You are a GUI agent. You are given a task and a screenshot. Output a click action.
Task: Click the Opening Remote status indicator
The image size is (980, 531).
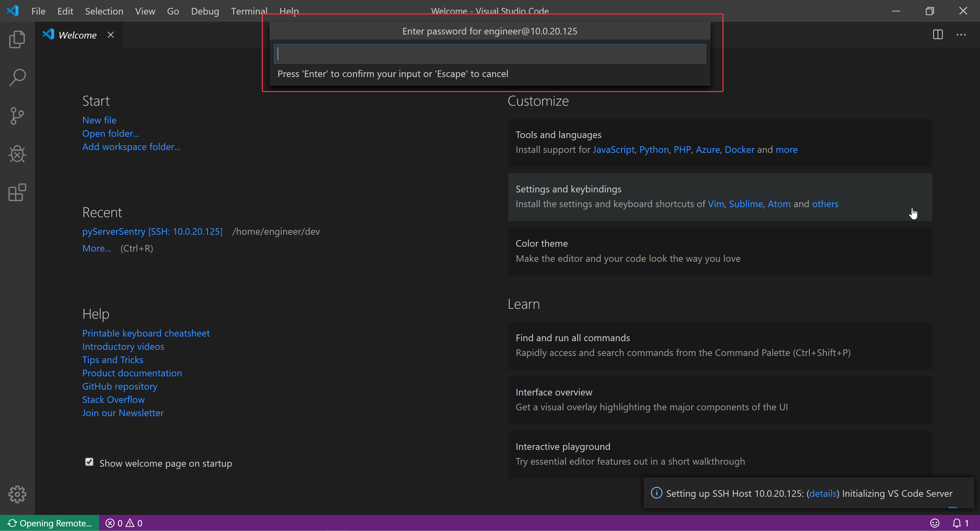click(x=50, y=523)
